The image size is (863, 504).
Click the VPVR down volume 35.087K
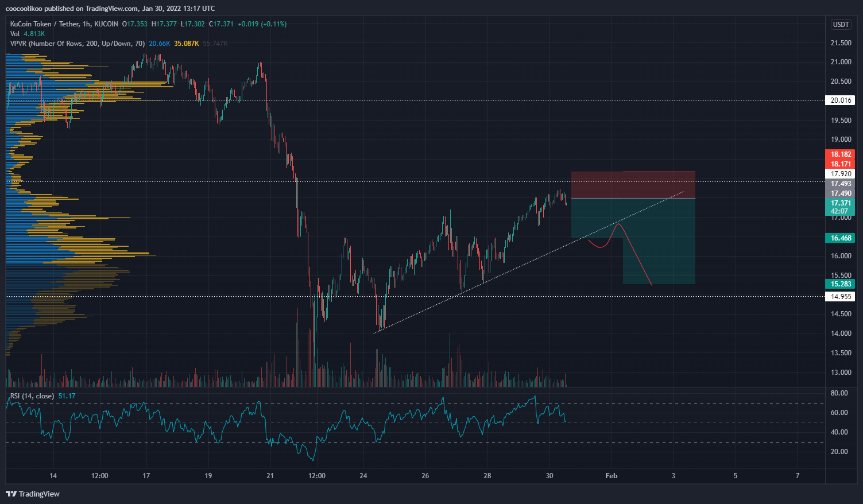coord(187,44)
